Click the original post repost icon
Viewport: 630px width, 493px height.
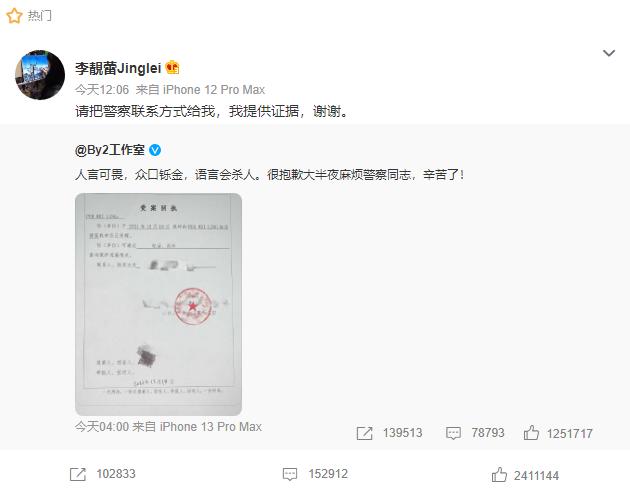(x=364, y=433)
